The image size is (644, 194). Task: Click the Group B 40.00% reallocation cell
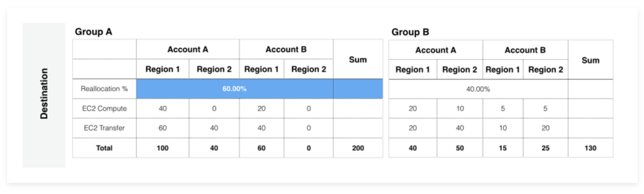click(478, 89)
